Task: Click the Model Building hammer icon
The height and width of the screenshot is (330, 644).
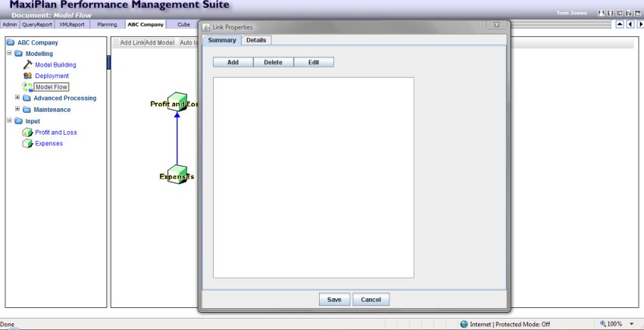Action: [x=27, y=65]
